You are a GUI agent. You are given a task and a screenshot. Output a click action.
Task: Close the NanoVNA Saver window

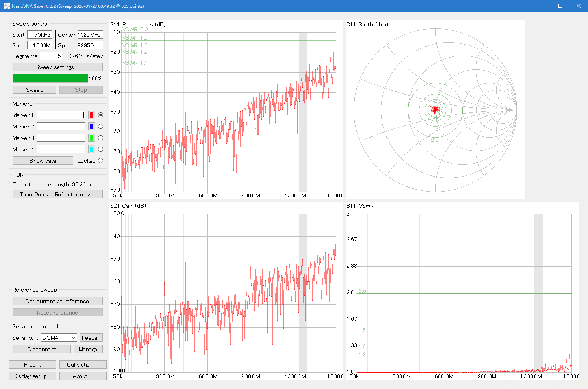pos(579,6)
